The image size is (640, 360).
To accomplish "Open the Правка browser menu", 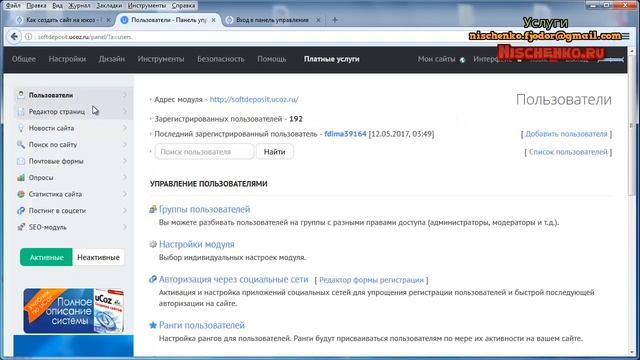I will [36, 5].
